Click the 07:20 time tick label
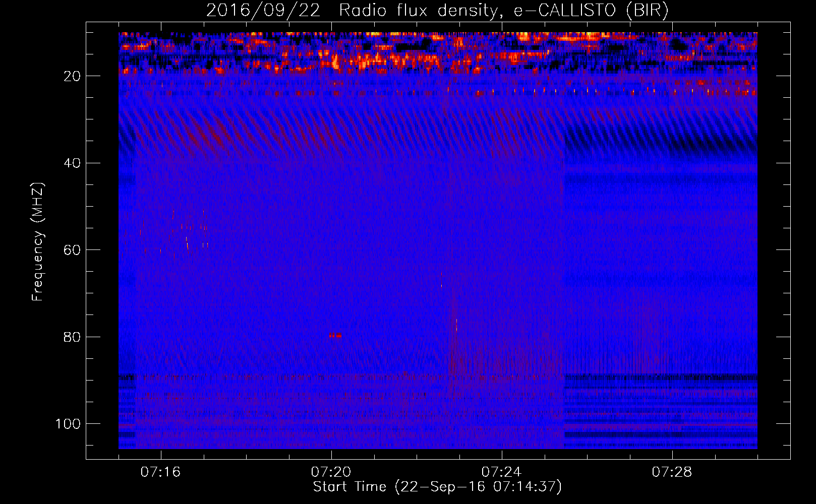 point(331,472)
